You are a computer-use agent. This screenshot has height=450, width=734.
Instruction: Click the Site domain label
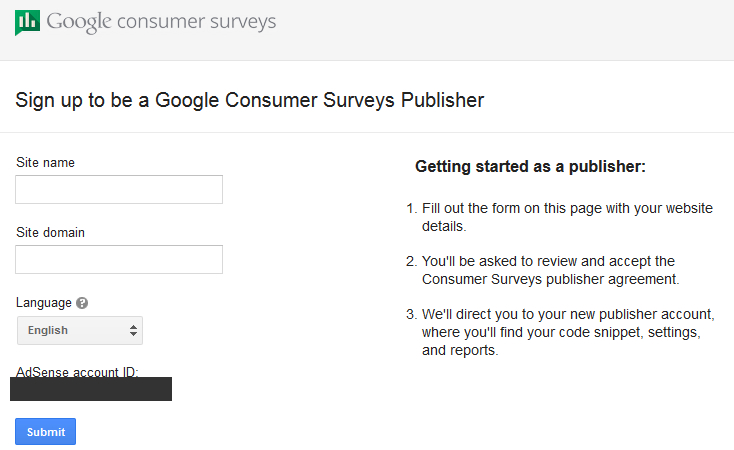[x=50, y=233]
